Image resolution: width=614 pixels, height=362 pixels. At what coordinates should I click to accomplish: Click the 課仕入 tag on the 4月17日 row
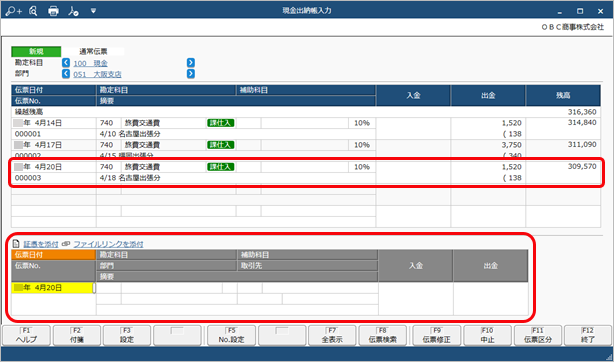point(220,145)
